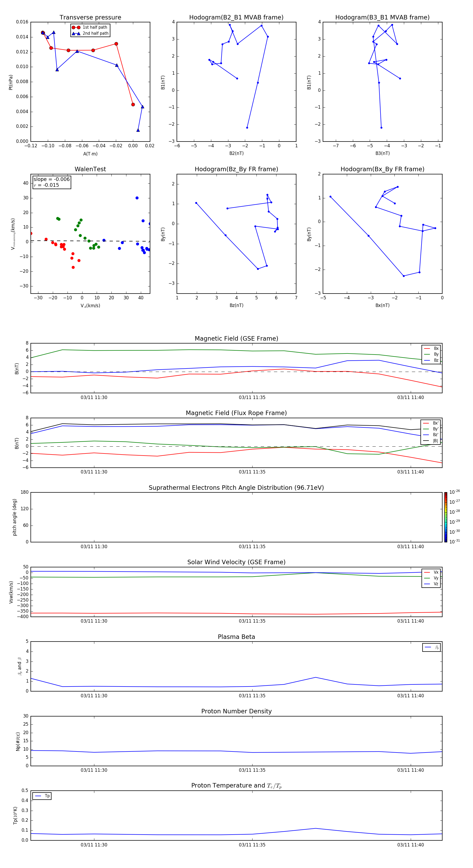This screenshot has width=473, height=868.
Task: Click the Bx' legend entry in Flux Rope panel
Action: (x=431, y=423)
